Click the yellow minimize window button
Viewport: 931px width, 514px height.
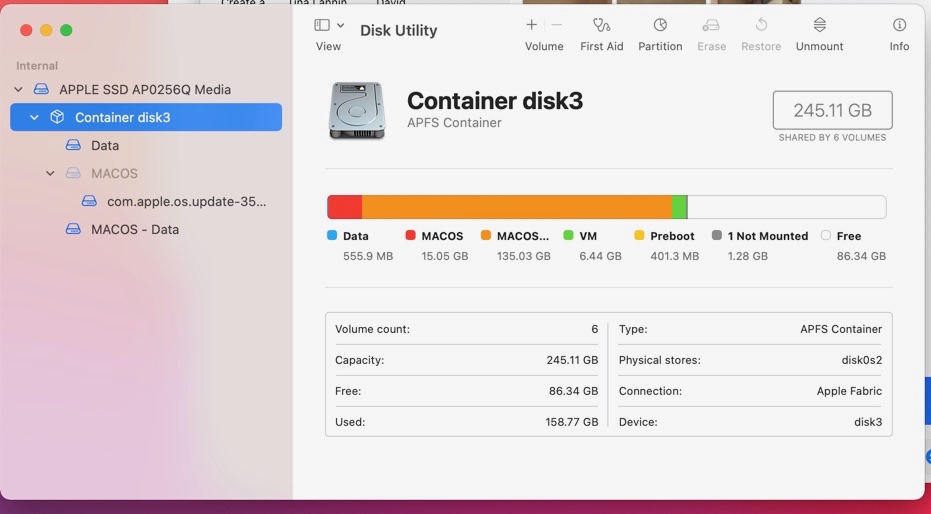point(46,30)
